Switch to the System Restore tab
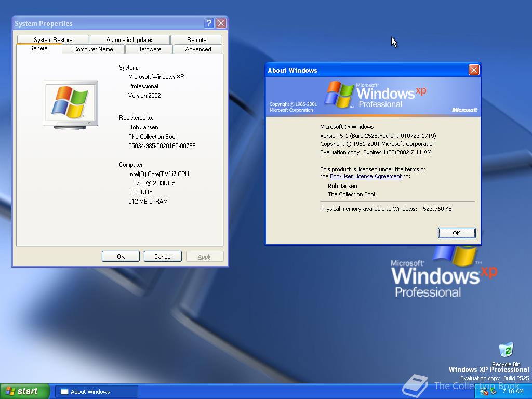The image size is (532, 399). click(53, 39)
